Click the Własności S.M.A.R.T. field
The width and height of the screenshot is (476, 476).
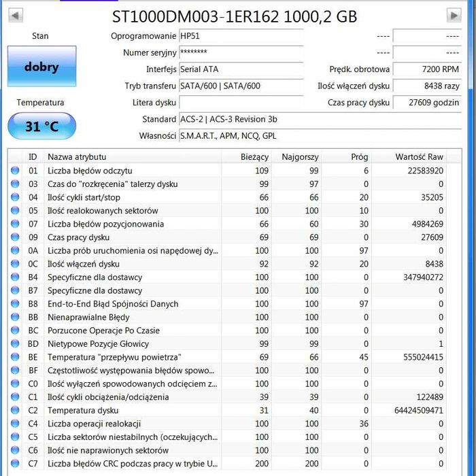[x=320, y=136]
